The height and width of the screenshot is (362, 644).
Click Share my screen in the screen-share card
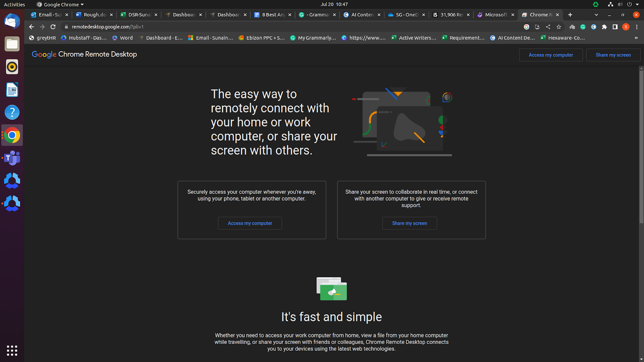[x=409, y=223]
